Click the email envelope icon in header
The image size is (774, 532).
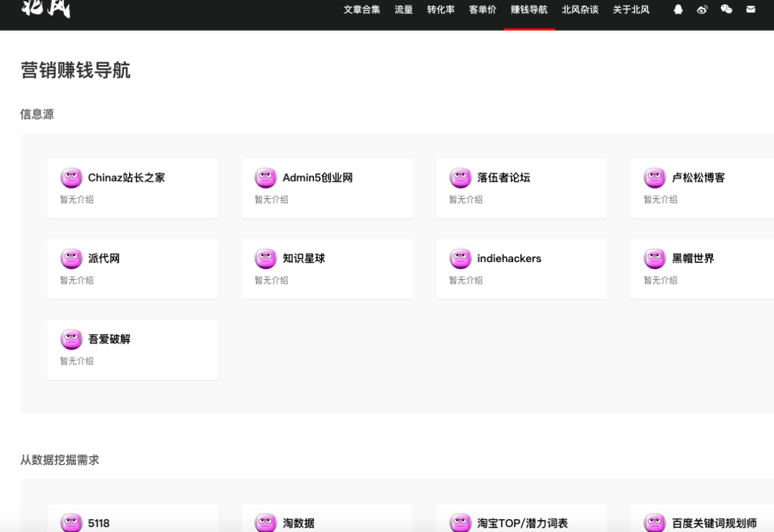pos(750,9)
